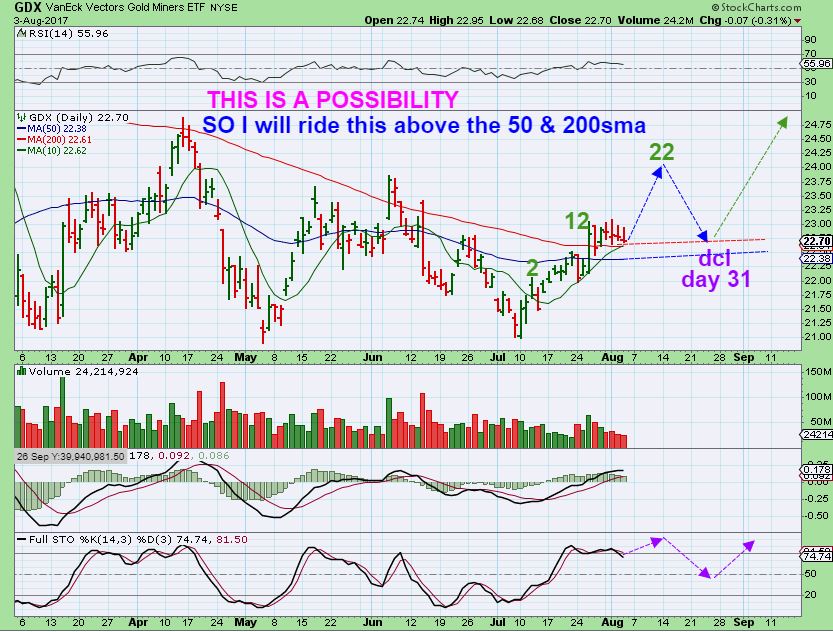Click the 26 Sep Y:39,940,981.50 readout box
Viewport: 833px width, 632px height.
tap(71, 456)
